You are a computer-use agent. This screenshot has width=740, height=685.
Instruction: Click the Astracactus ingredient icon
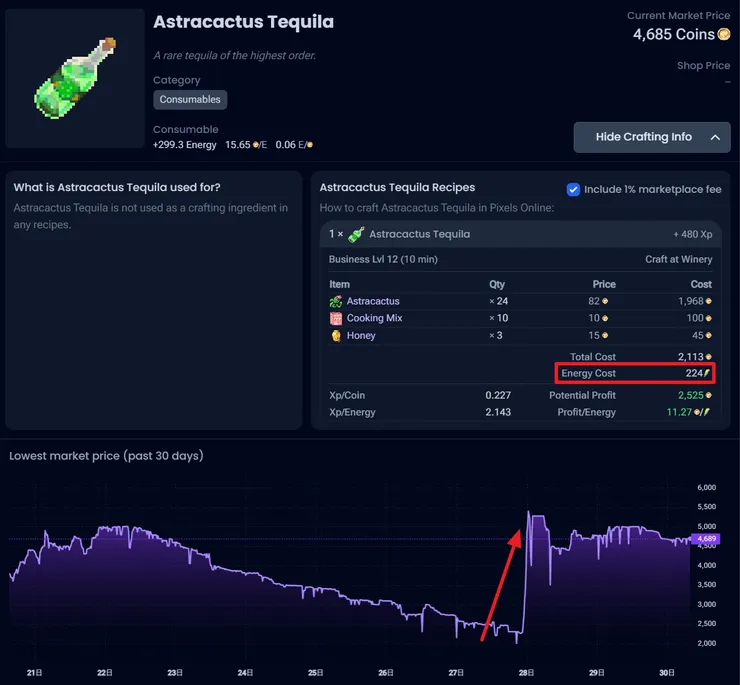click(336, 301)
